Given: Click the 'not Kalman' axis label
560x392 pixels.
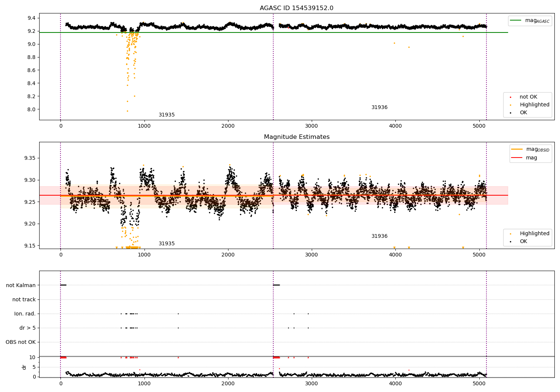Looking at the screenshot, I should [x=21, y=285].
